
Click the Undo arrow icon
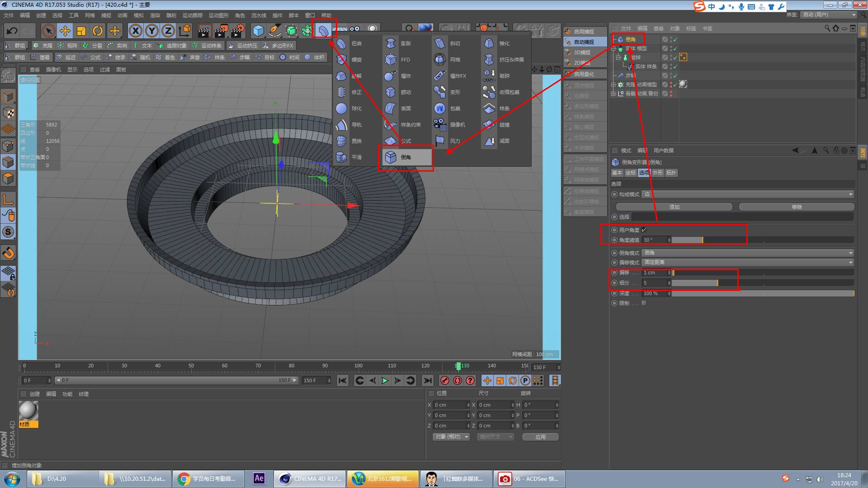click(12, 31)
